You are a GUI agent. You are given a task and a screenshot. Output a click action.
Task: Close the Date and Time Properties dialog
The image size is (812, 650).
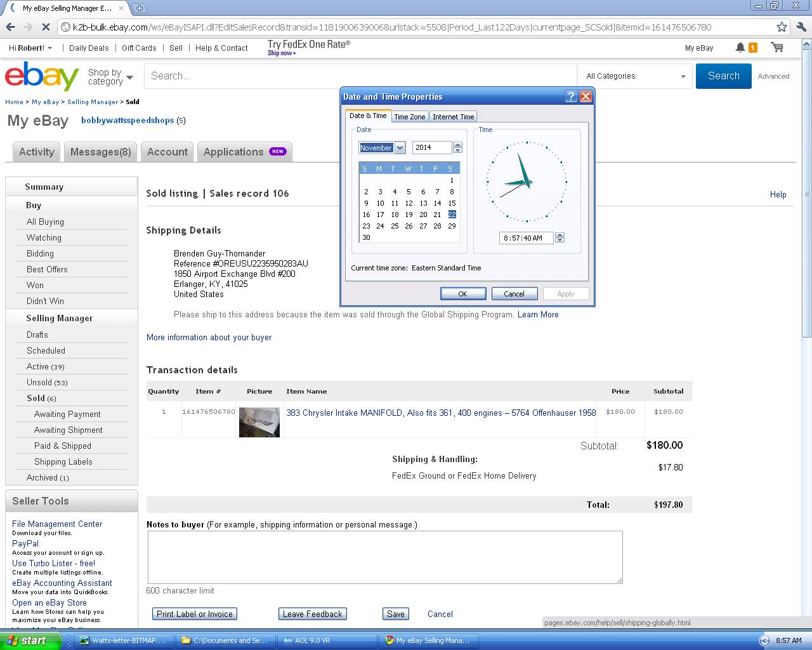click(x=586, y=96)
